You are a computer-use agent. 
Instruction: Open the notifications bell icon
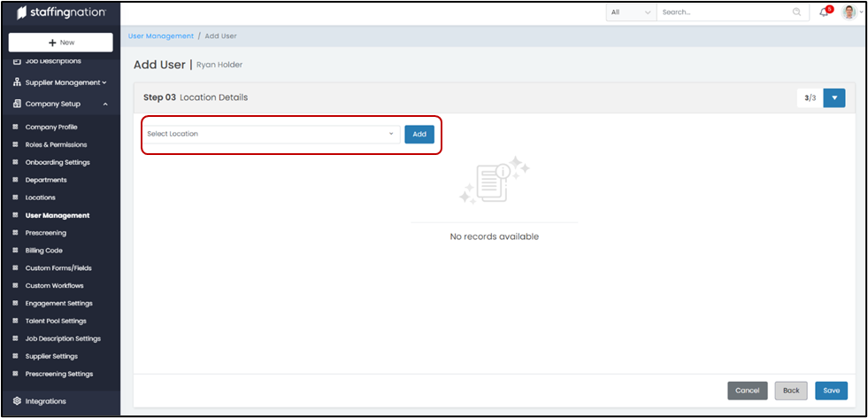[825, 12]
